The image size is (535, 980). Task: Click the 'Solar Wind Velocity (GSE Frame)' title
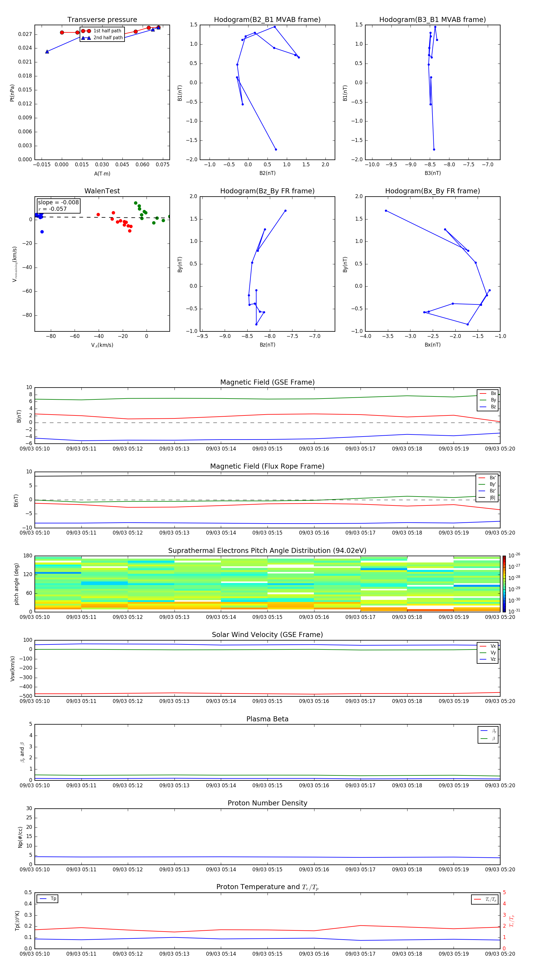[267, 635]
